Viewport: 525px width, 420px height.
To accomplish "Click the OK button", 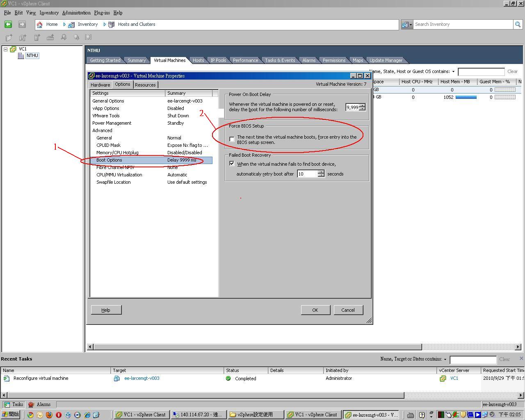I will coord(315,310).
